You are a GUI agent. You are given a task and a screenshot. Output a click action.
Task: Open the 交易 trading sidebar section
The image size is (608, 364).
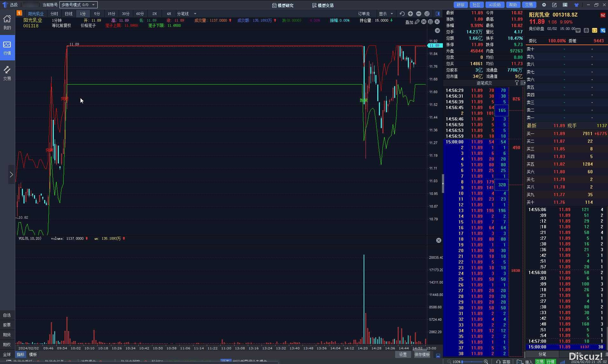7,73
